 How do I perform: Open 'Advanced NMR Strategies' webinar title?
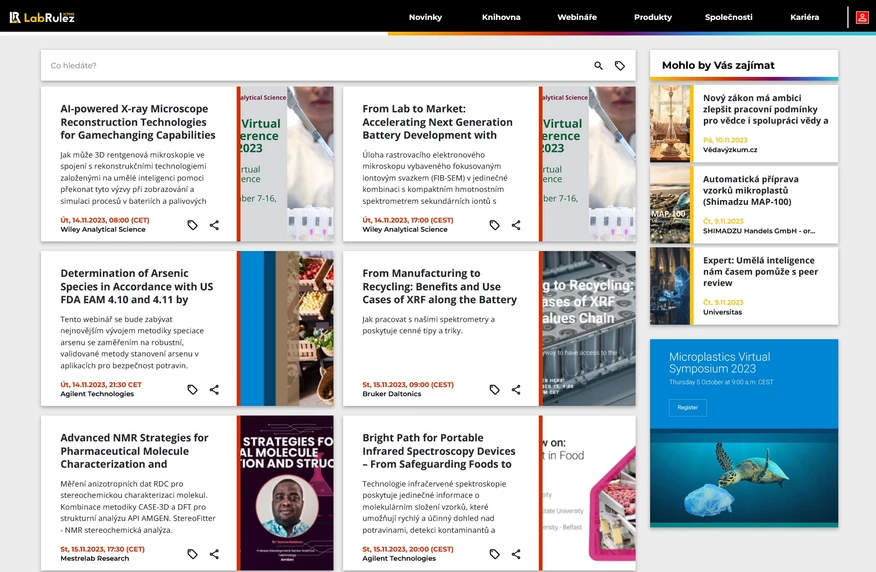[134, 451]
